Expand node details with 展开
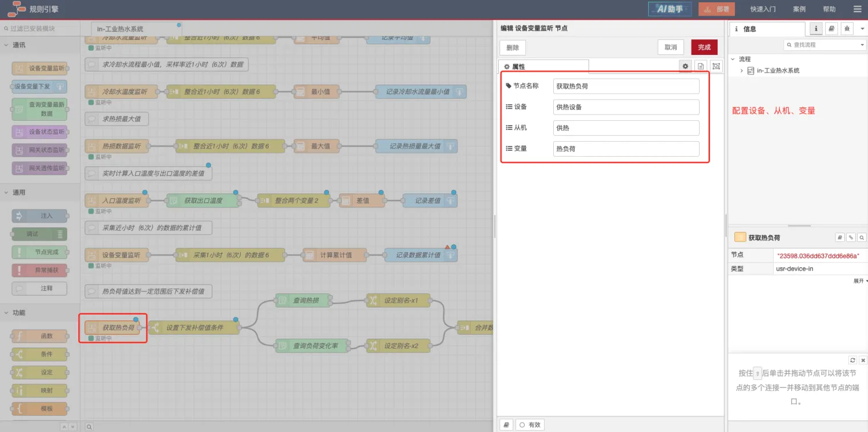 [x=860, y=281]
